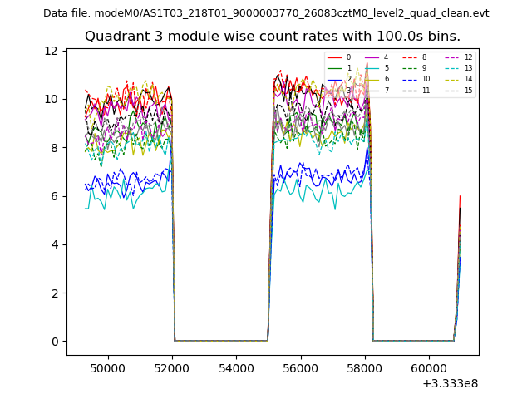Screen dimensions: 532x399
Task: Click the y-axis tick label 6
Action: 54,196
